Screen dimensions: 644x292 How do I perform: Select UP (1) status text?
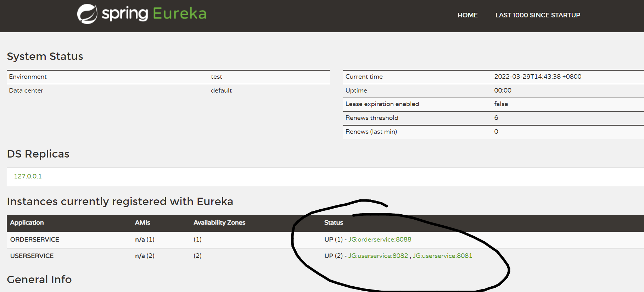pos(333,239)
